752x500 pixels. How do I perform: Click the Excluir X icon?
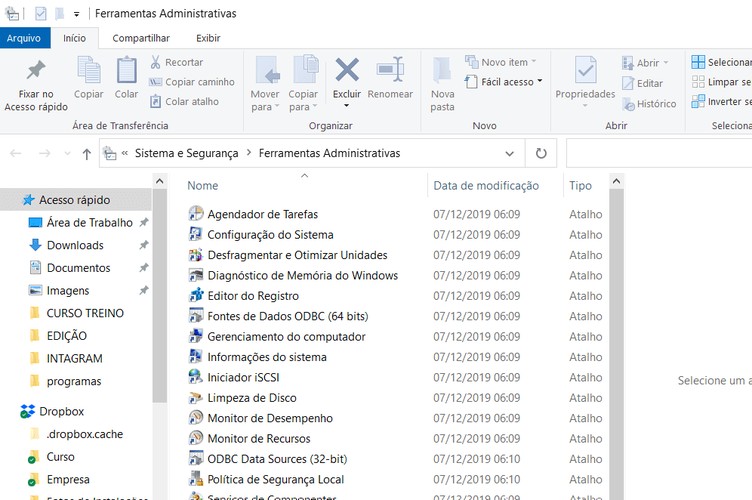(347, 70)
